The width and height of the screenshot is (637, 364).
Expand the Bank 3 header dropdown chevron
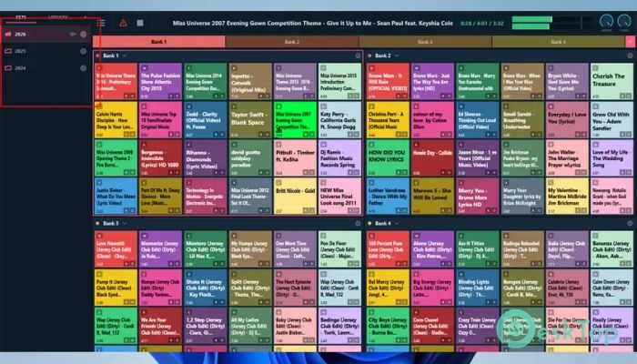point(125,224)
